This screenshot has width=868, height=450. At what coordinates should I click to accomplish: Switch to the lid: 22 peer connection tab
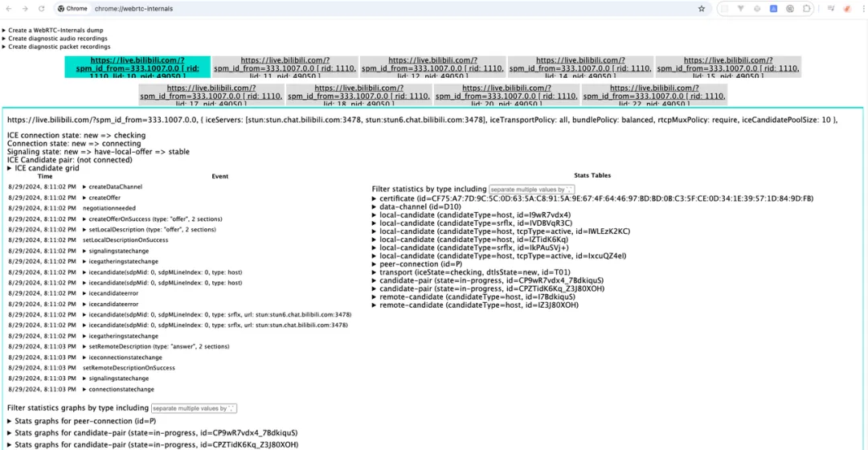coord(654,95)
